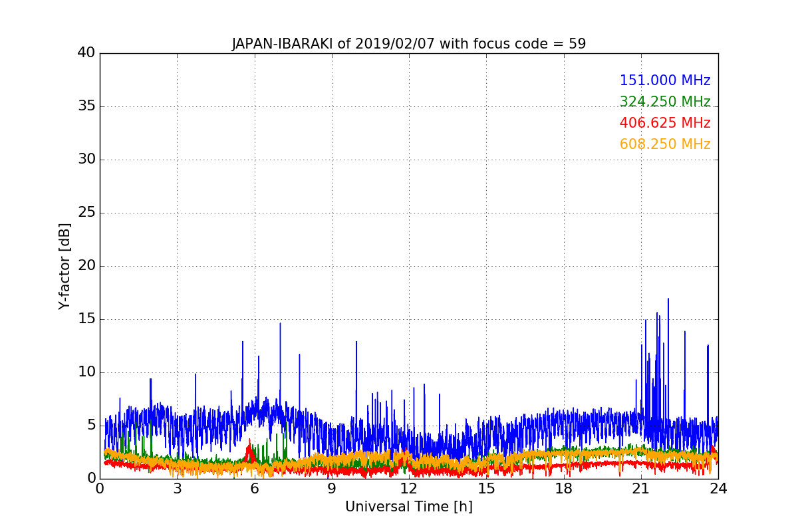Click x-axis tick label 18
Image resolution: width=798 pixels, height=532 pixels.
(564, 489)
